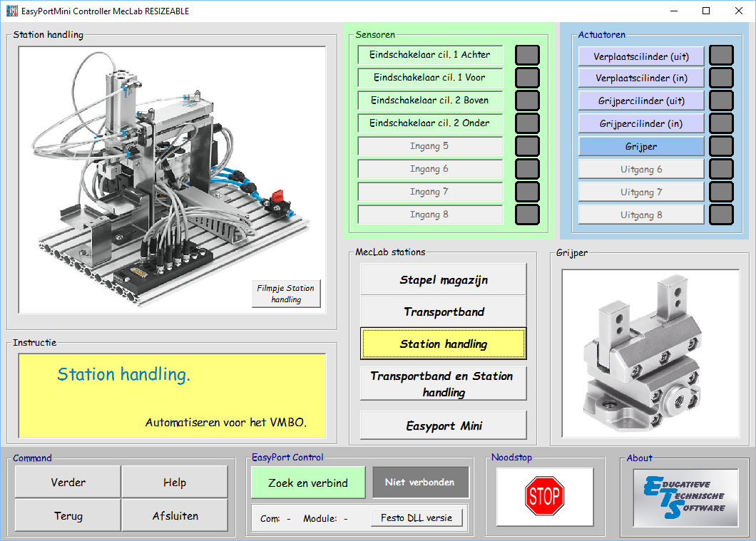756x541 pixels.
Task: Click the Ingang 5 sensor label
Action: pos(430,146)
